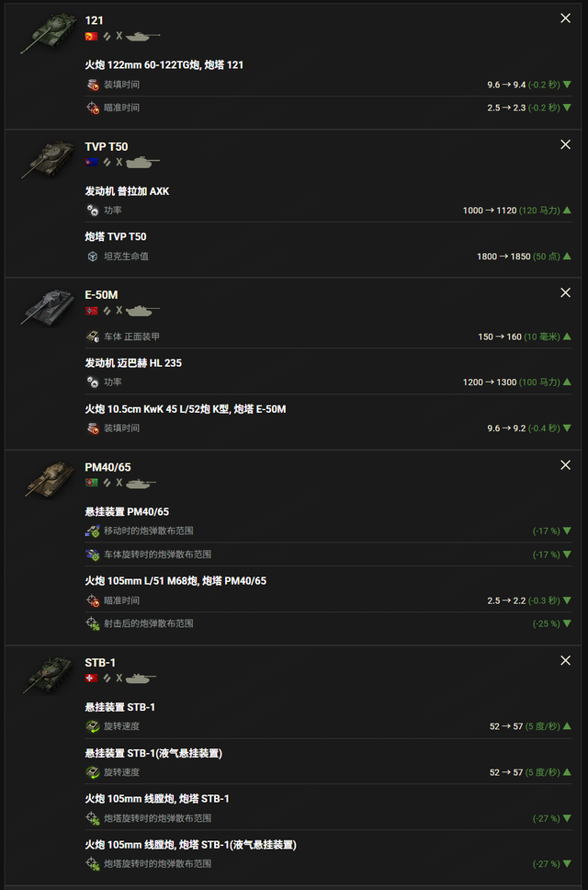
Task: Click the hull front armor icon for E-50M
Action: pos(93,337)
